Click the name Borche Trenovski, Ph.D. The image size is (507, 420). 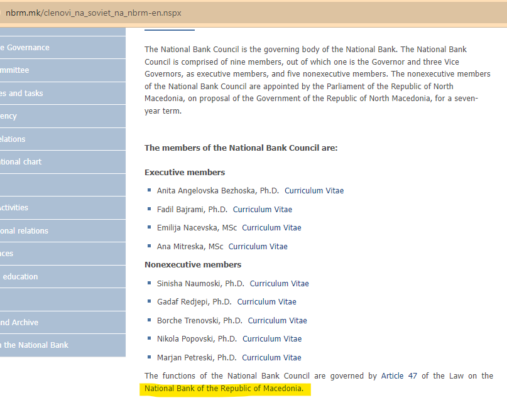(200, 320)
